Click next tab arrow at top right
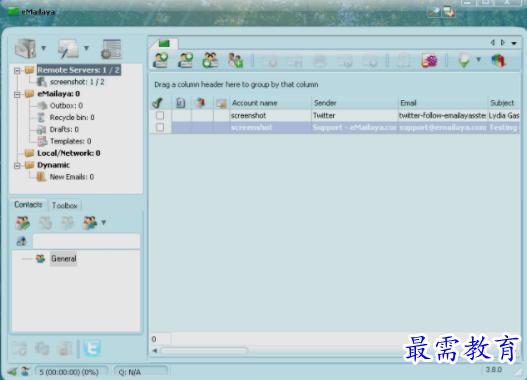Viewport: 527px width, 380px height. (x=503, y=43)
